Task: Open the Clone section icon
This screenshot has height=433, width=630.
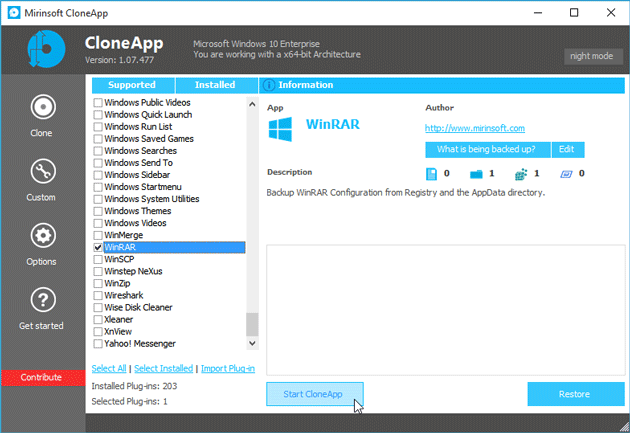Action: [43, 107]
